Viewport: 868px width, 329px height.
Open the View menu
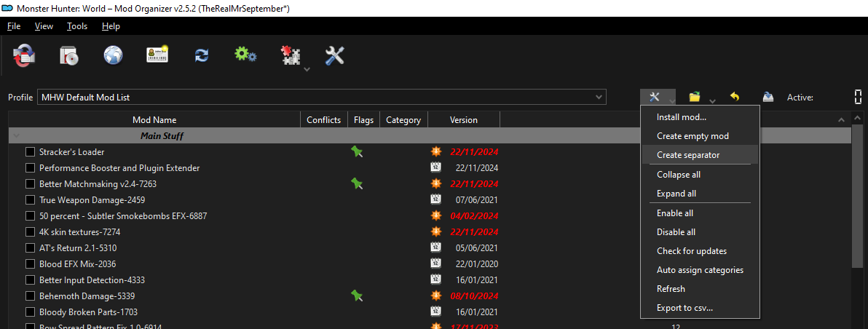(44, 26)
